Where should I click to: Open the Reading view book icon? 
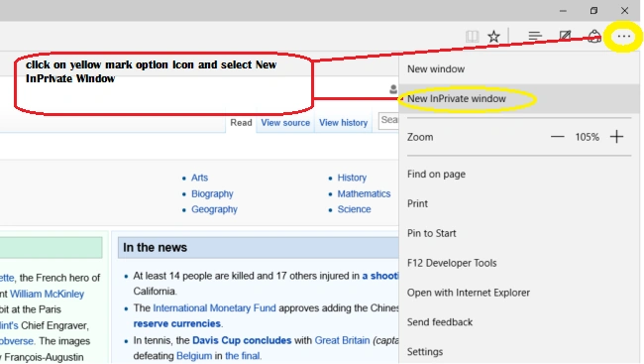coord(472,36)
